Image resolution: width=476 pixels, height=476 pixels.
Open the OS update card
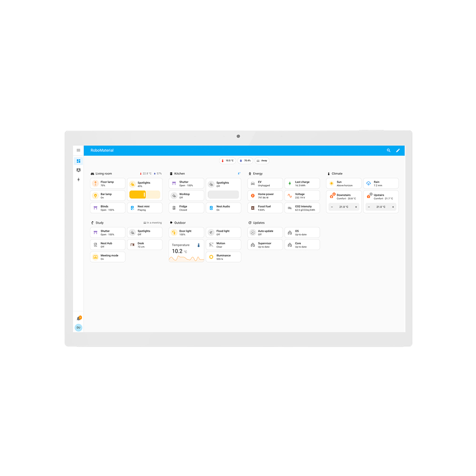(302, 233)
